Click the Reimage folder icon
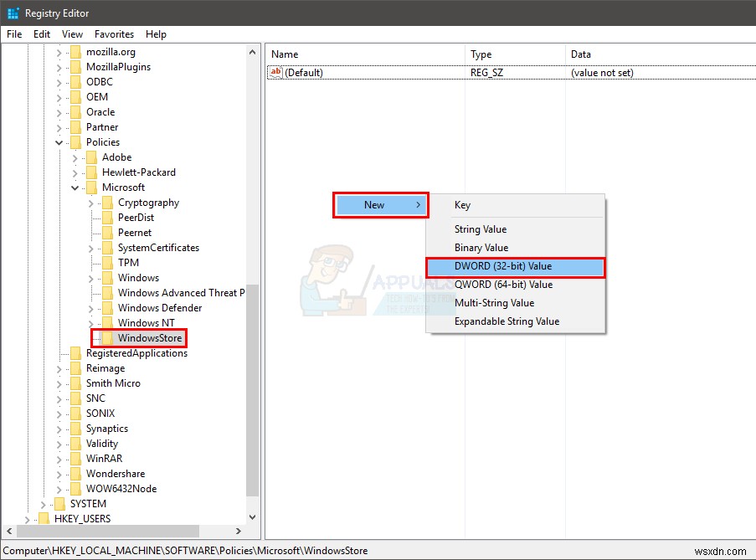 pos(75,368)
